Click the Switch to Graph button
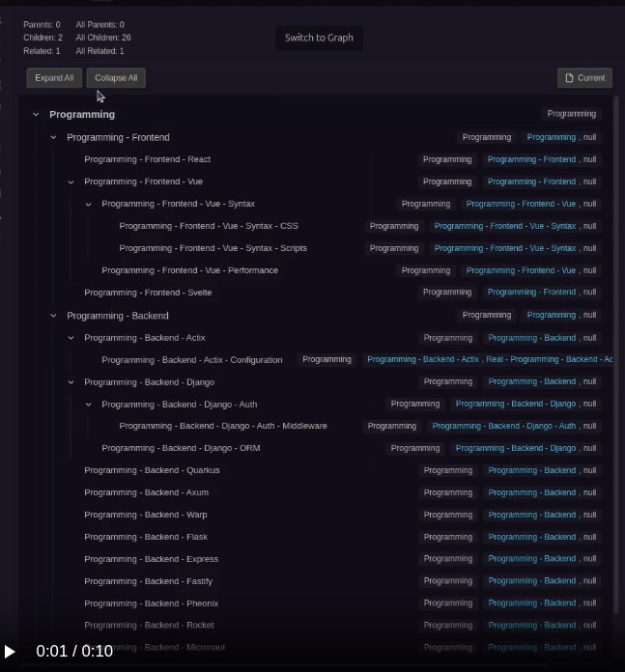This screenshot has width=625, height=672. click(x=320, y=38)
